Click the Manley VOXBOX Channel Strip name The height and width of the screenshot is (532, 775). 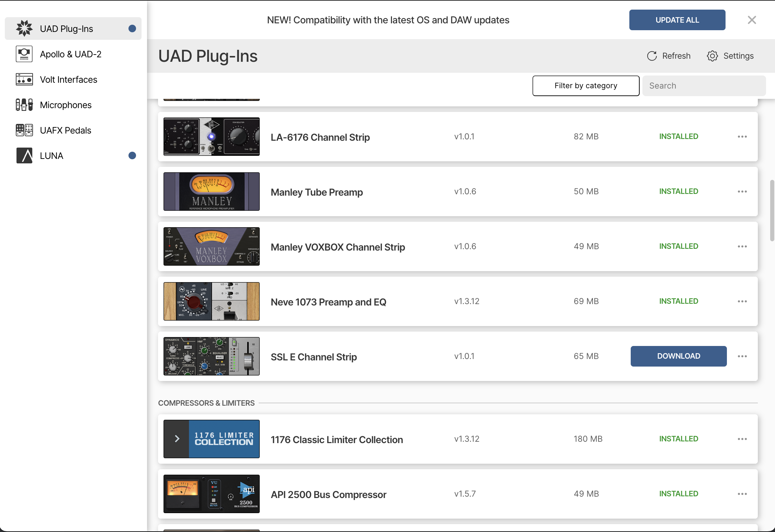(x=338, y=247)
